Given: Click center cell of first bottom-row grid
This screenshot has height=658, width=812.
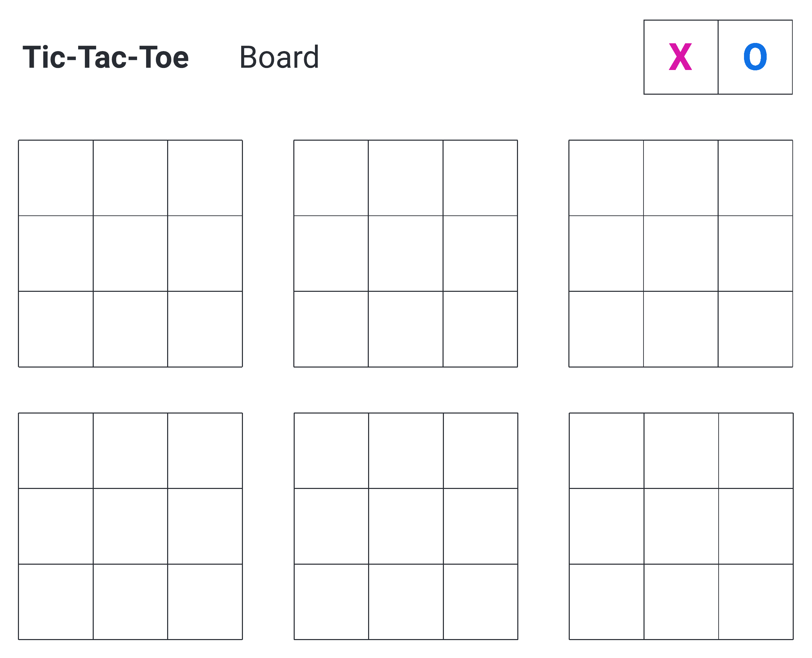Looking at the screenshot, I should tap(130, 526).
